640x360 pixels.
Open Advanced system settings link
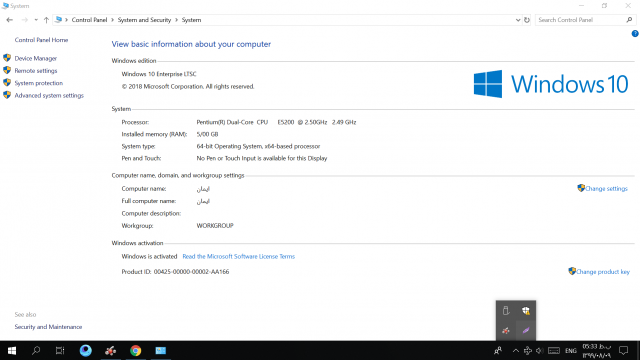click(49, 96)
